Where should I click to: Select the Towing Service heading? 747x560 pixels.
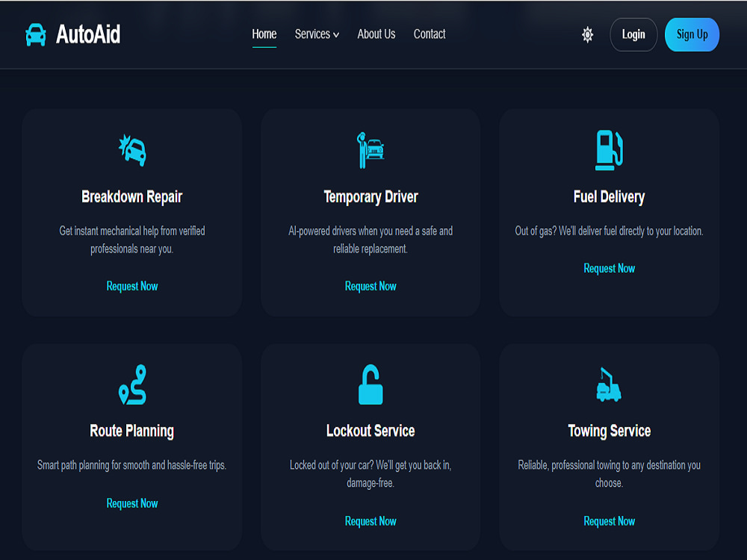click(x=610, y=431)
